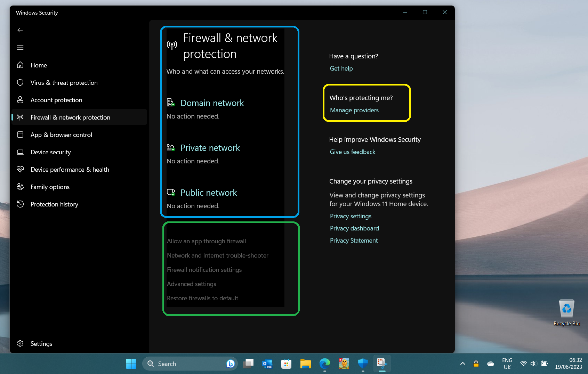Click the yellow padlock tray icon
Image resolution: width=588 pixels, height=374 pixels.
tap(476, 364)
